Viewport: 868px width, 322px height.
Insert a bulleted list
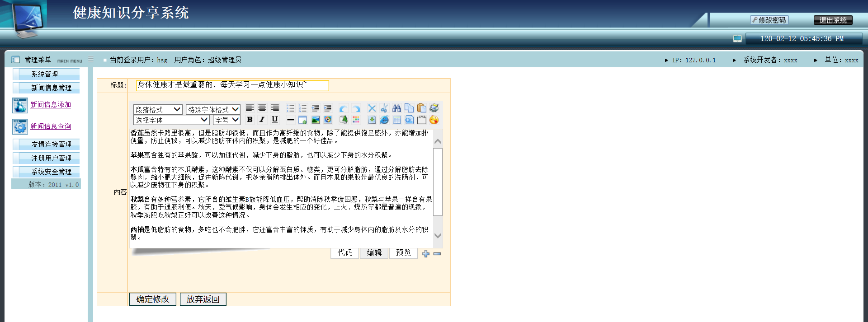pos(290,108)
